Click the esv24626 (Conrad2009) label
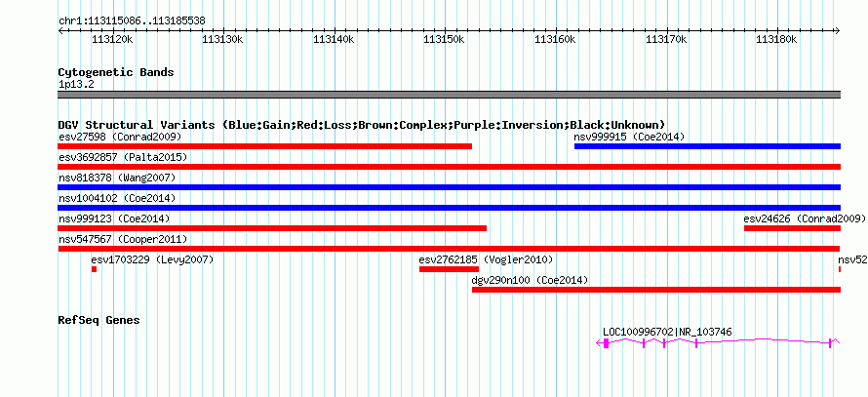868x397 pixels. pyautogui.click(x=805, y=218)
